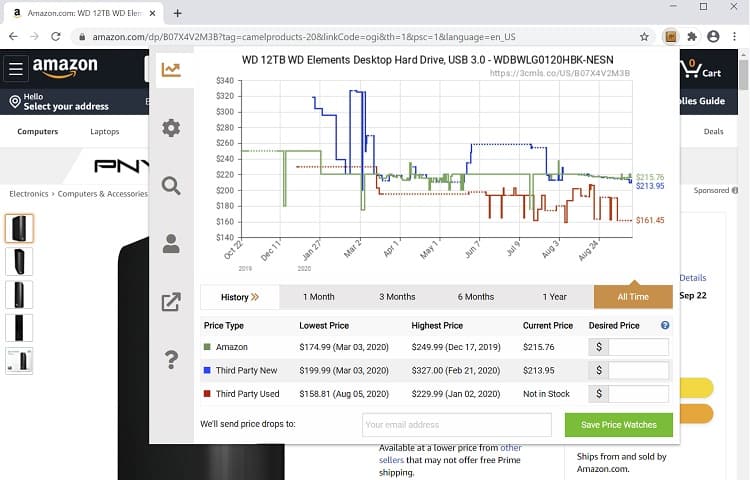Click the Details link

tap(693, 278)
